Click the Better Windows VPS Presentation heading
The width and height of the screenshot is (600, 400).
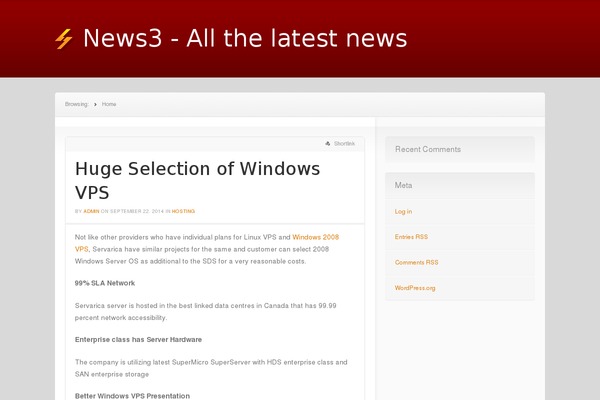132,396
